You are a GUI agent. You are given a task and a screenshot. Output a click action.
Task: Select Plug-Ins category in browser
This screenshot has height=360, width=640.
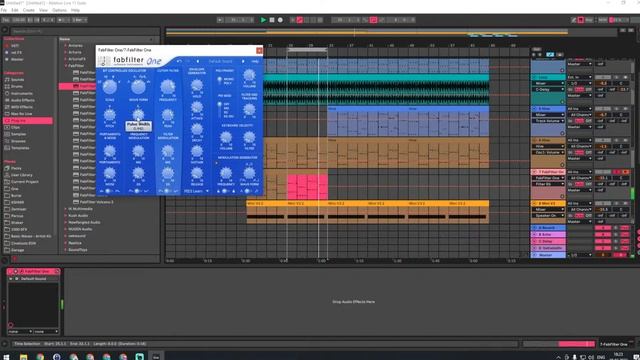tap(28, 121)
